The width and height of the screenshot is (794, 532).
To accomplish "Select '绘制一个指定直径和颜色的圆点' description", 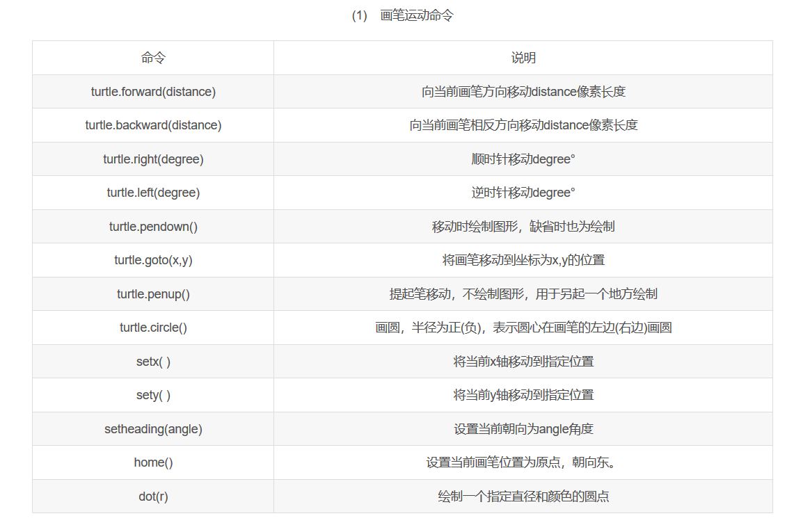I will click(x=523, y=496).
